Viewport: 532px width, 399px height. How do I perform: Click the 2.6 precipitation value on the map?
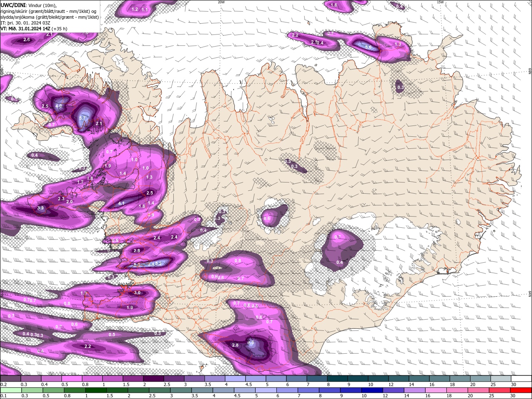pyautogui.click(x=27, y=39)
